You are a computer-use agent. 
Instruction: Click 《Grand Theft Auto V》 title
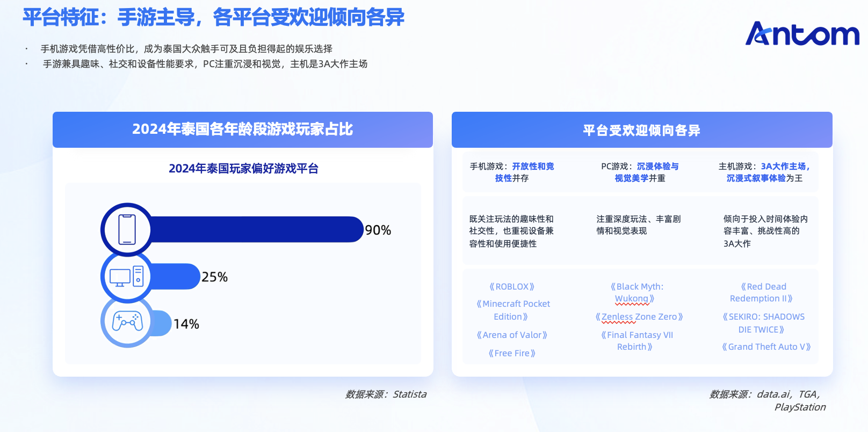pos(766,347)
